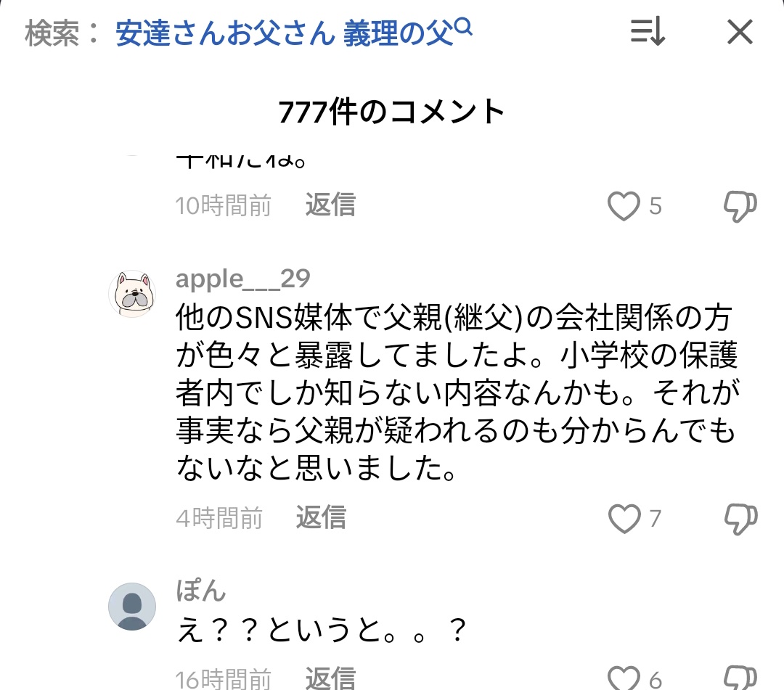This screenshot has width=784, height=690.
Task: Reply to the ぽん comment
Action: (330, 678)
